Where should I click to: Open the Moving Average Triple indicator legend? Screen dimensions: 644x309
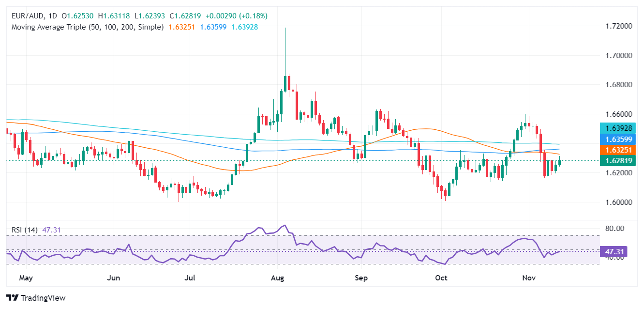pyautogui.click(x=87, y=27)
